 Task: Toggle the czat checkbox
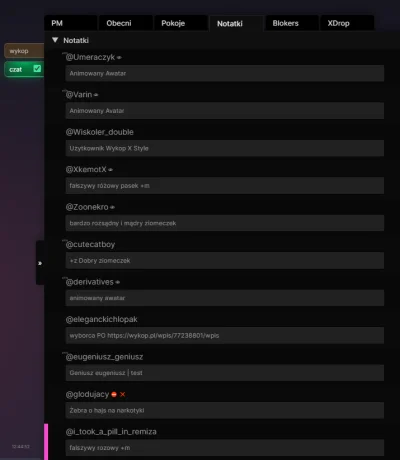pyautogui.click(x=37, y=69)
